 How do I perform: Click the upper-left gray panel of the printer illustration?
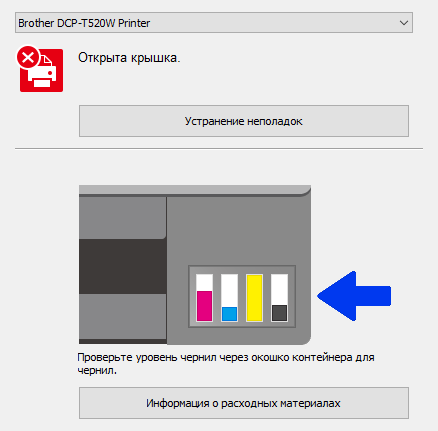(x=122, y=217)
